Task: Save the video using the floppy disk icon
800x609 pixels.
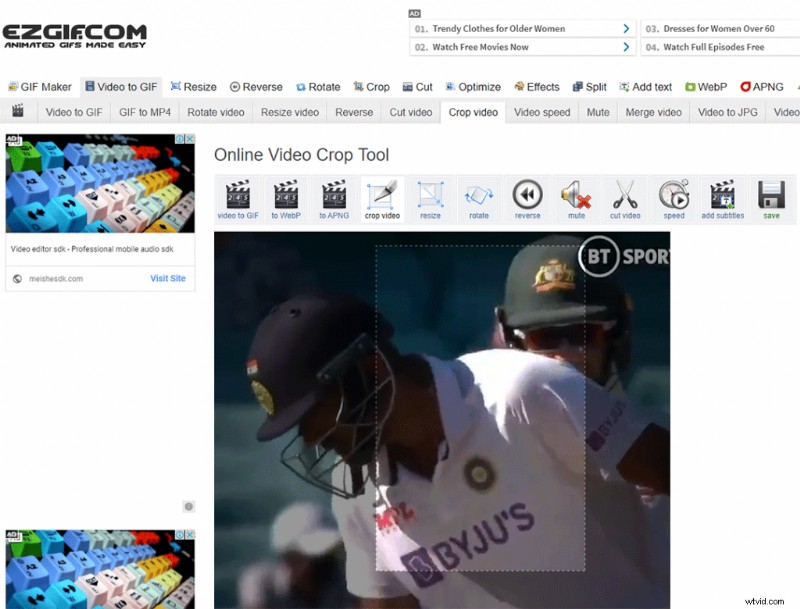Action: click(x=769, y=199)
